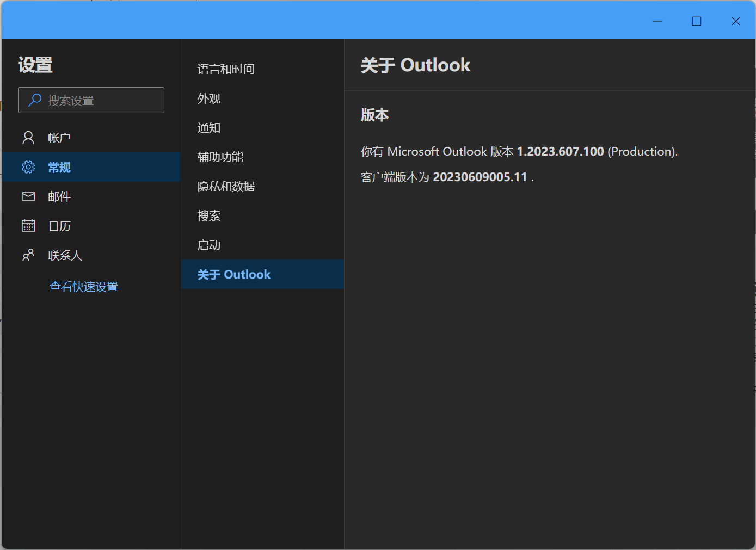Open 通知 settings

tap(262, 128)
